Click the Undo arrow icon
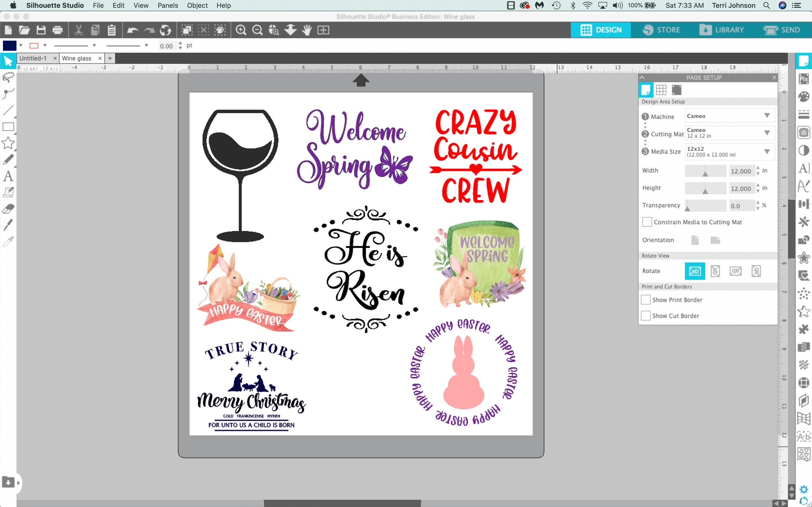The image size is (812, 507). 133,30
